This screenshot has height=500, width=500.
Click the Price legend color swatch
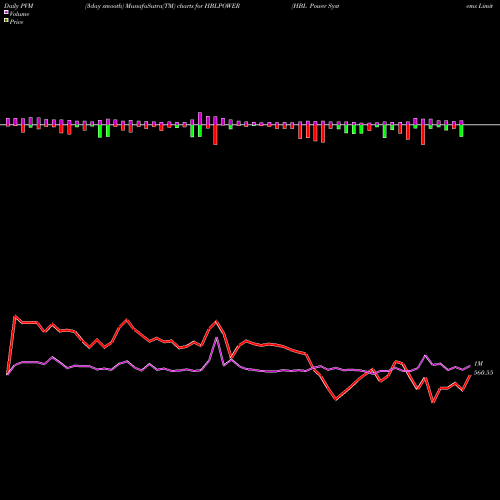point(6,21)
